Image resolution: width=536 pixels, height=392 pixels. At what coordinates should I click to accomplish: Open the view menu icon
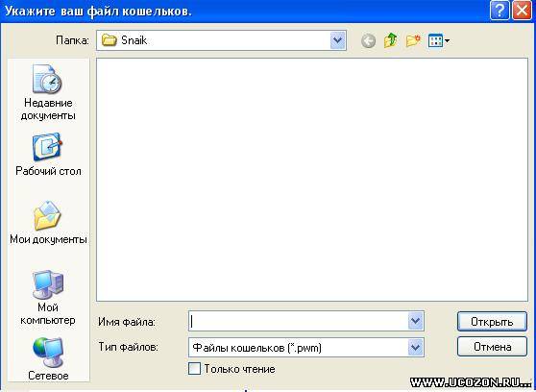tap(439, 40)
